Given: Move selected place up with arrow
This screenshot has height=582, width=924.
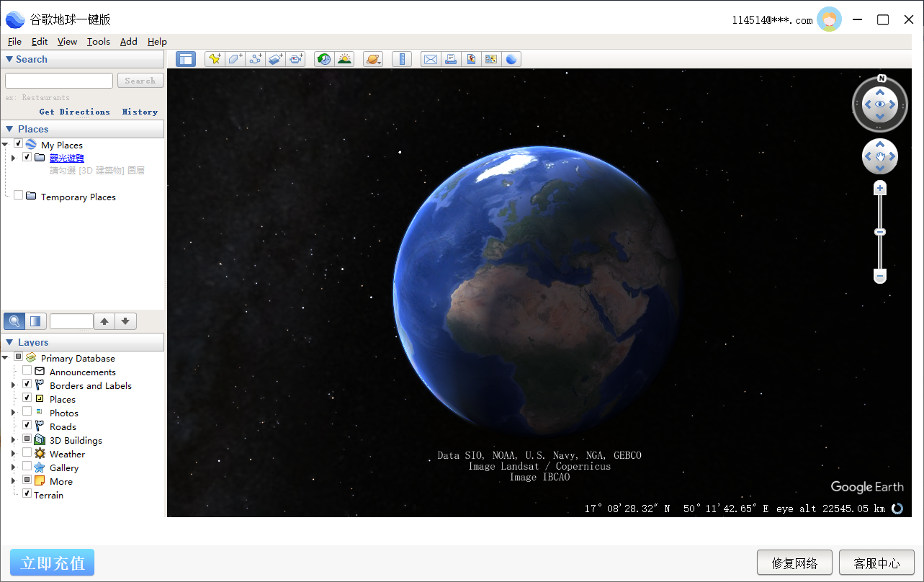Looking at the screenshot, I should click(x=104, y=321).
